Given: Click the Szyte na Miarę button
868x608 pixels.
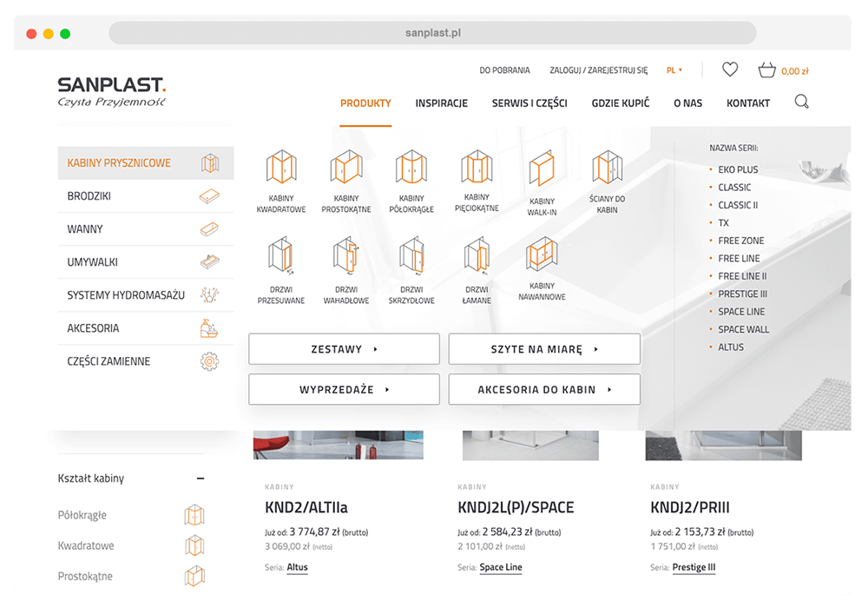Looking at the screenshot, I should [544, 349].
